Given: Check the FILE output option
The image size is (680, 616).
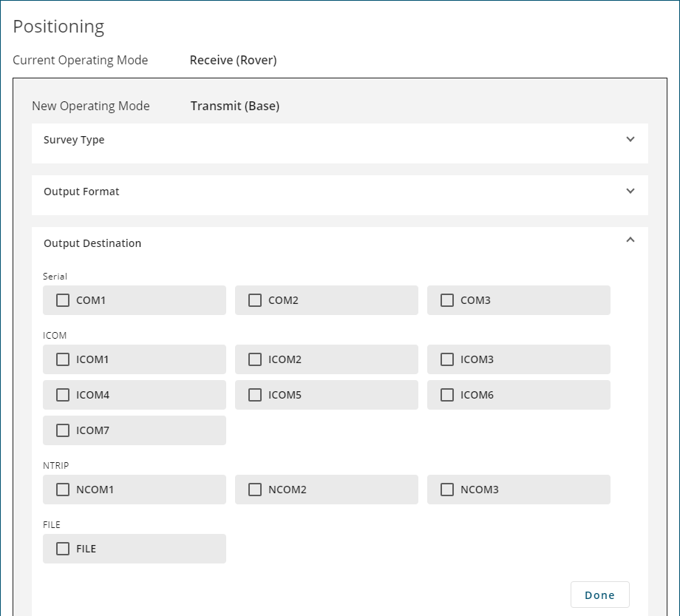Looking at the screenshot, I should tap(63, 549).
